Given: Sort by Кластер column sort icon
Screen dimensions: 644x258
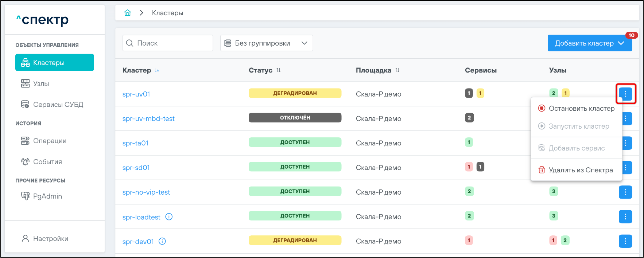Looking at the screenshot, I should click(157, 70).
